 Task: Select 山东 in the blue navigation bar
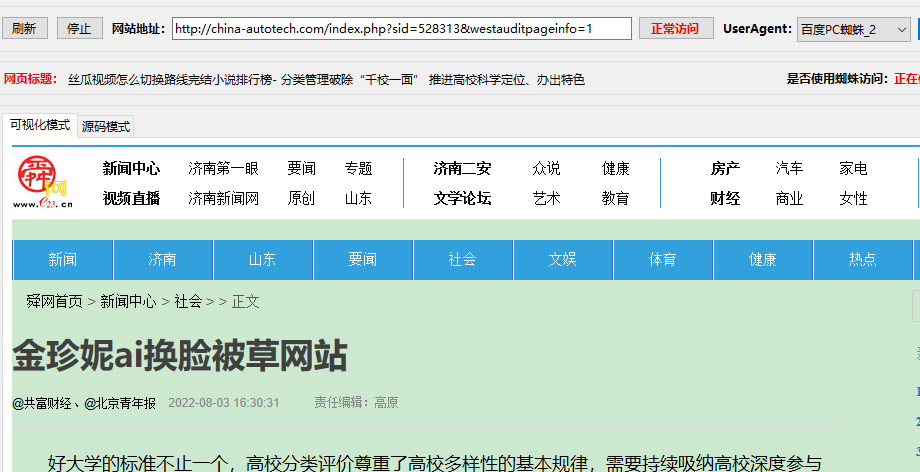pos(263,259)
